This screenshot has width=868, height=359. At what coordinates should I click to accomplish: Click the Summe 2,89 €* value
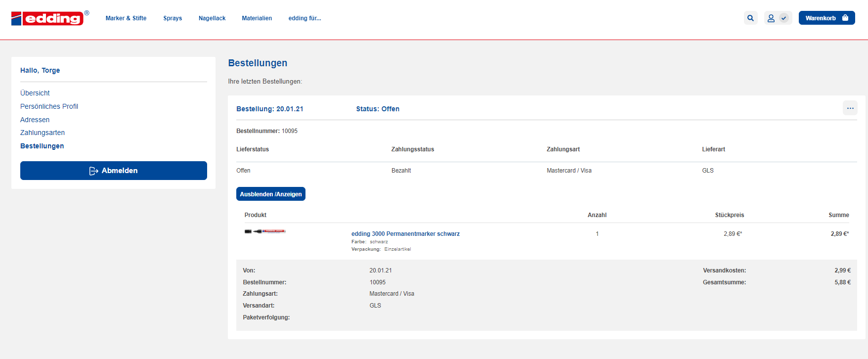(839, 234)
